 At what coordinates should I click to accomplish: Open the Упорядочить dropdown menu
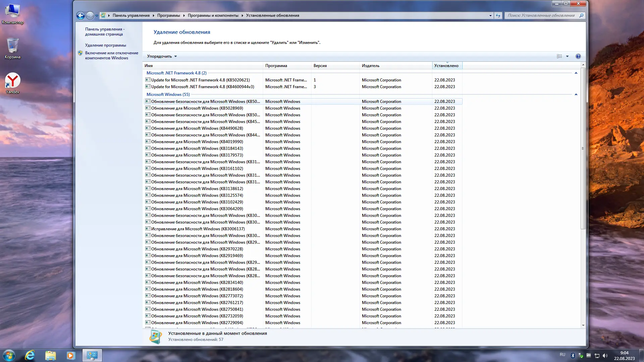162,56
